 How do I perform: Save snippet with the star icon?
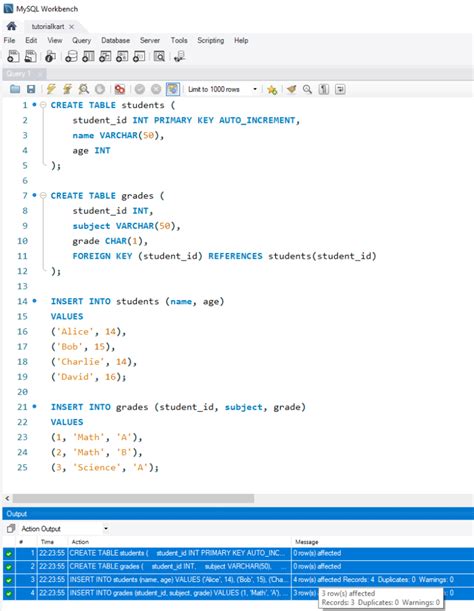click(x=272, y=90)
